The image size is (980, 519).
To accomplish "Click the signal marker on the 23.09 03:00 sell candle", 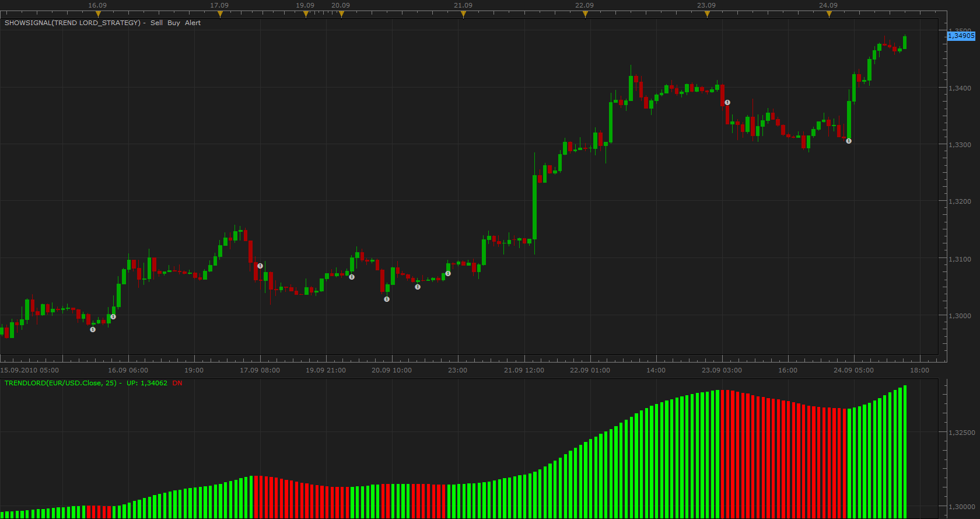I will pyautogui.click(x=727, y=102).
